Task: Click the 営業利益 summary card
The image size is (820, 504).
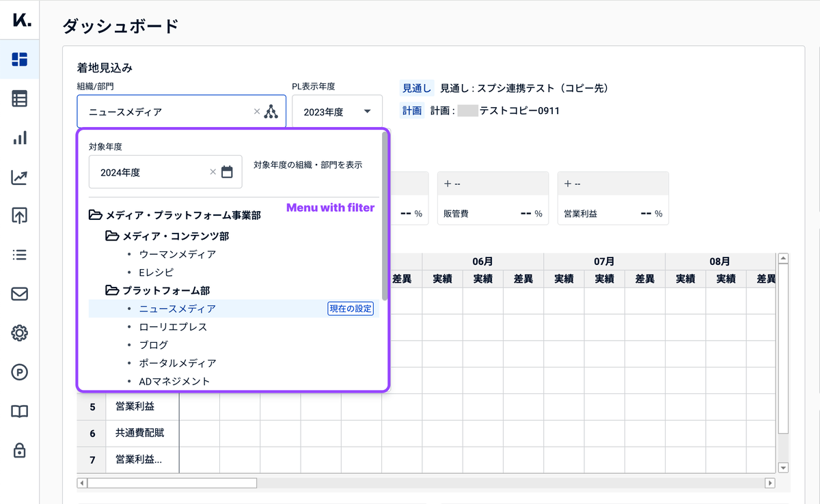Action: point(613,199)
